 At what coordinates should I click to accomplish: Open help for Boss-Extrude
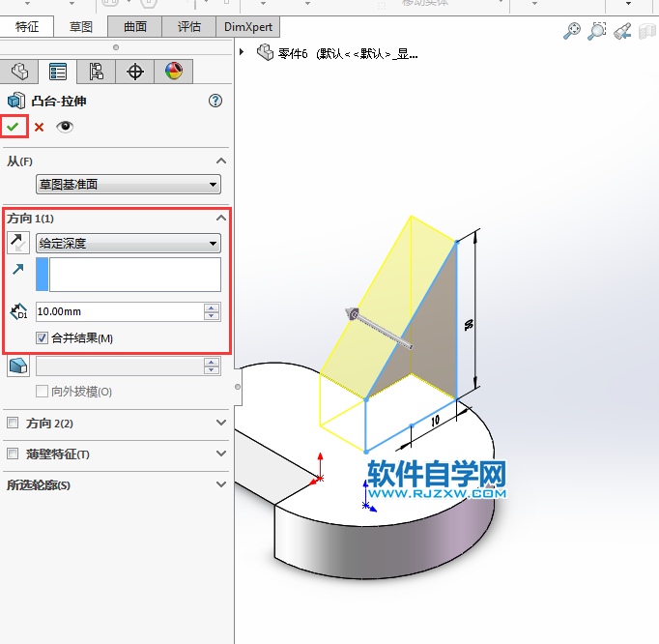[215, 101]
